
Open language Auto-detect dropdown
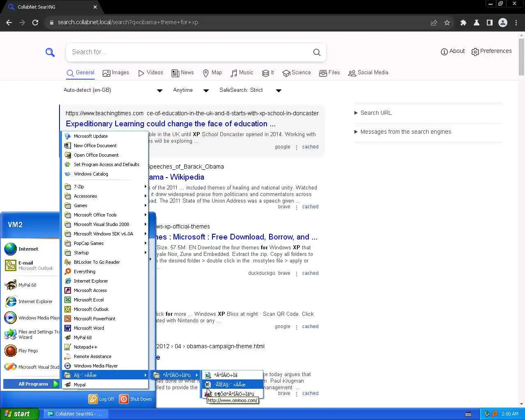pos(113,90)
